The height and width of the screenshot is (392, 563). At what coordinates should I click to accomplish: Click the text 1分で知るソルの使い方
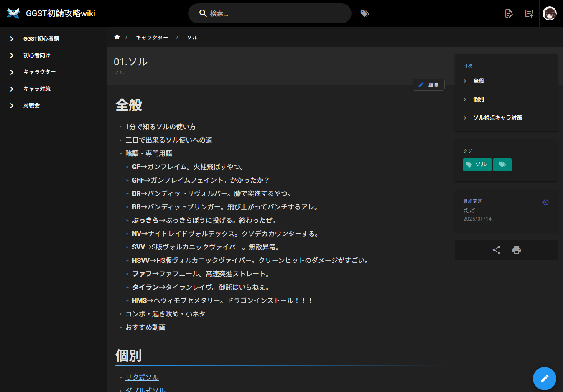point(160,127)
